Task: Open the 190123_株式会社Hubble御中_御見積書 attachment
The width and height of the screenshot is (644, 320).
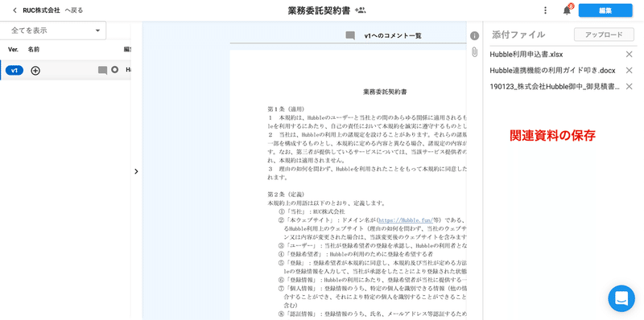Action: [x=555, y=87]
